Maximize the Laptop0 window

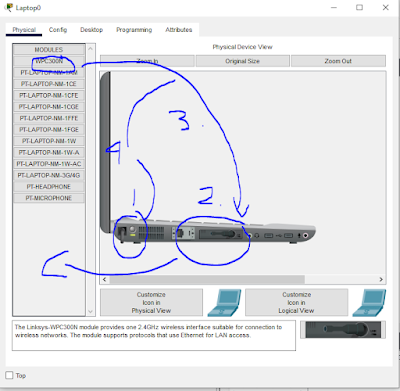pos(359,7)
